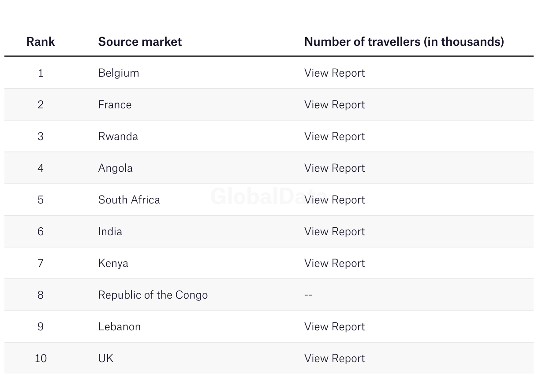Open View Report link for Belgium
This screenshot has width=538, height=392.
(x=334, y=73)
